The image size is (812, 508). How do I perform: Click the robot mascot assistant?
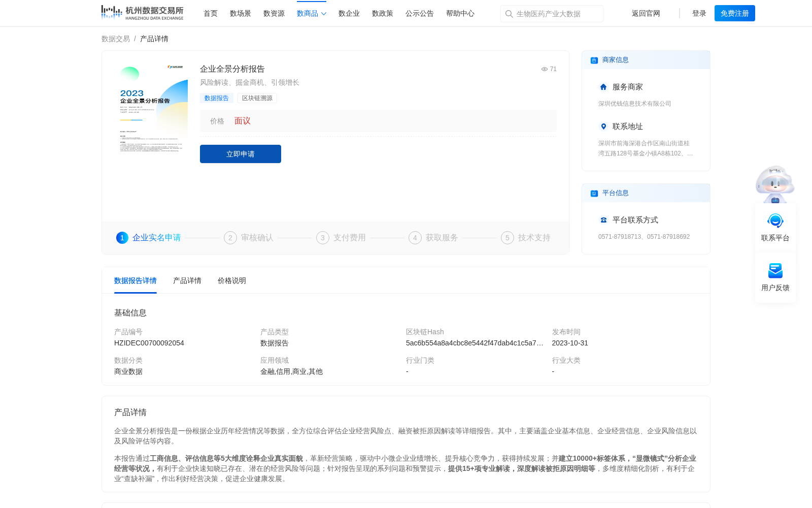tap(775, 184)
